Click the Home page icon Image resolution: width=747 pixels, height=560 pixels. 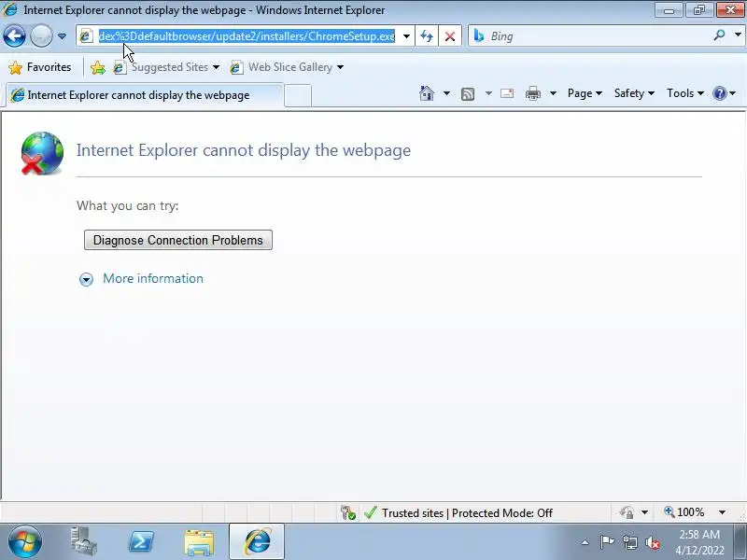coord(427,93)
